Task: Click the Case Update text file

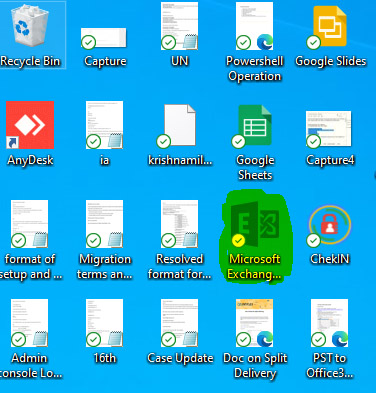Action: 179,323
